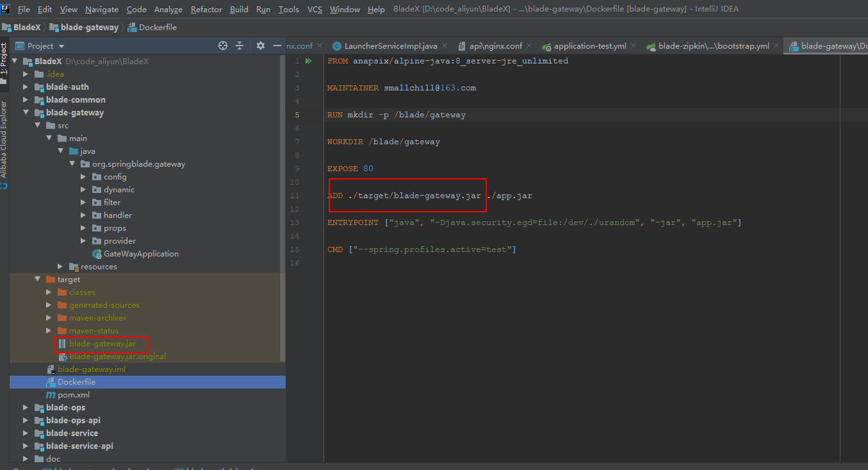Click the ENTRYPOINT line in editor

coord(534,222)
